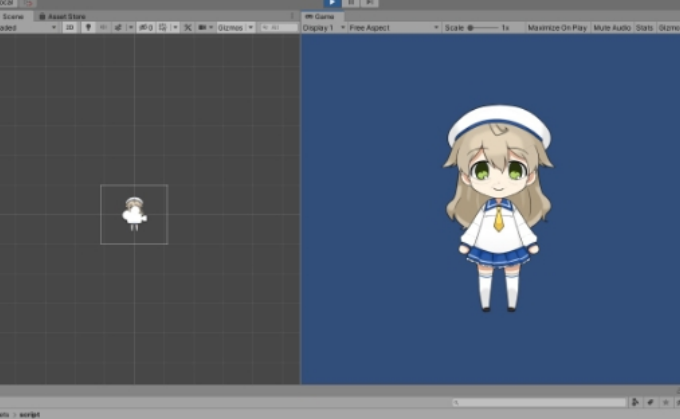680x419 pixels.
Task: Click the Scene view search field
Action: pos(279,28)
